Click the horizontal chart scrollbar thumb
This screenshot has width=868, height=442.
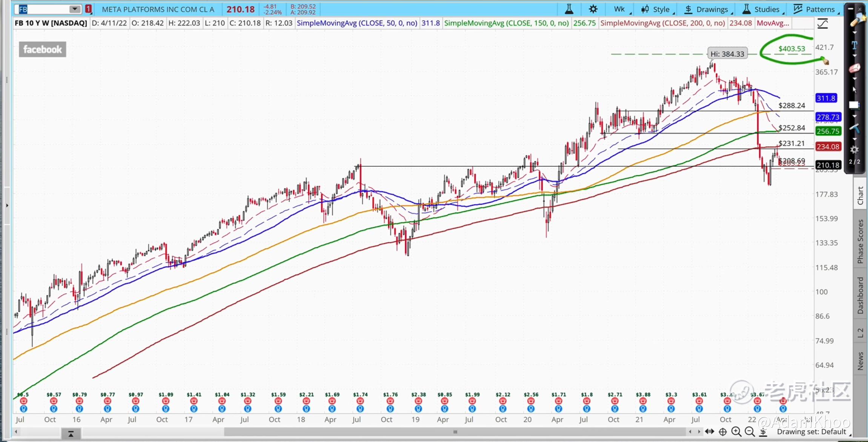[455, 432]
